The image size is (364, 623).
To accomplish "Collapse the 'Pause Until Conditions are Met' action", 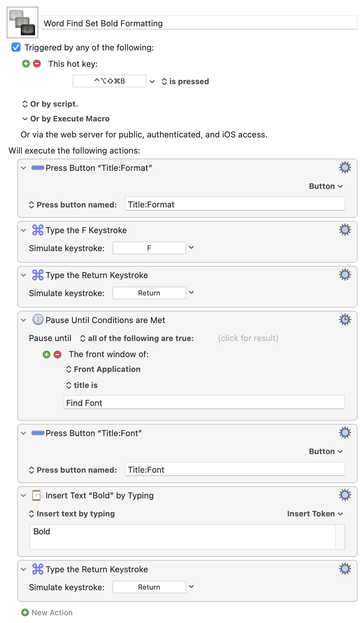I will 23,320.
